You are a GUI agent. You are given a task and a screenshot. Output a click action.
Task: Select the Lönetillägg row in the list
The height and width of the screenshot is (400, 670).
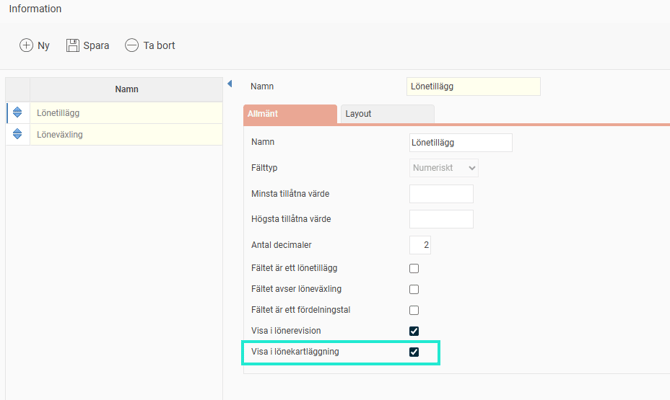(125, 113)
